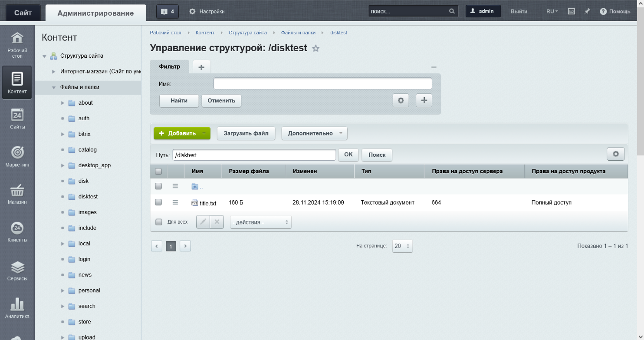Viewport: 644px width, 340px height.
Task: Switch to the Сайт tab
Action: [x=23, y=13]
